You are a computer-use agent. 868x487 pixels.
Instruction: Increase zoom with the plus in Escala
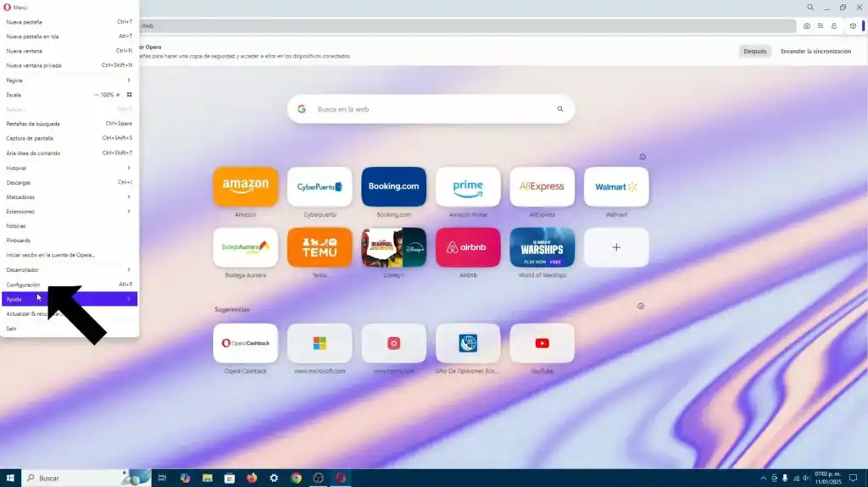click(x=117, y=95)
